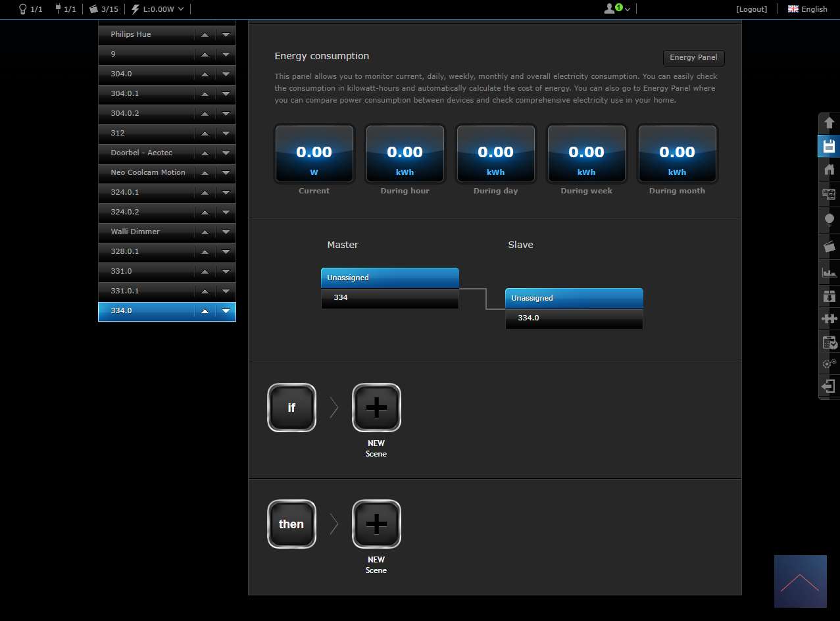Click the logout door-arrow sidebar icon

829,386
